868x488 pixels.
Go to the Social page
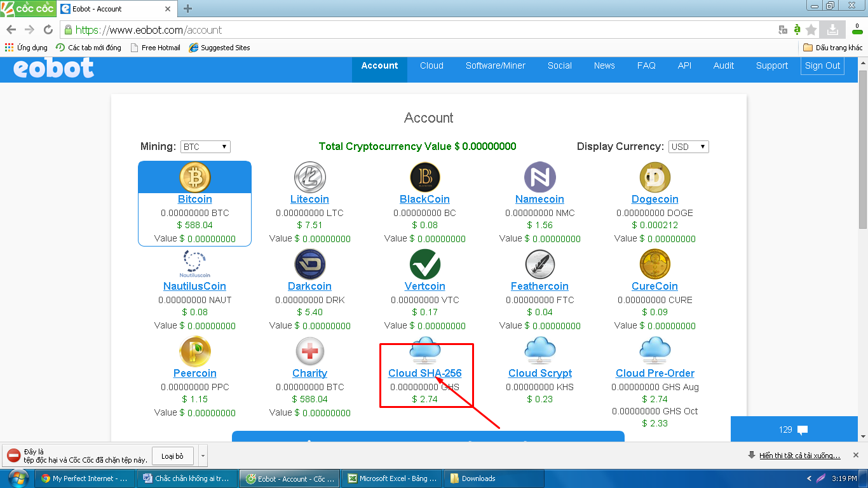click(x=560, y=65)
